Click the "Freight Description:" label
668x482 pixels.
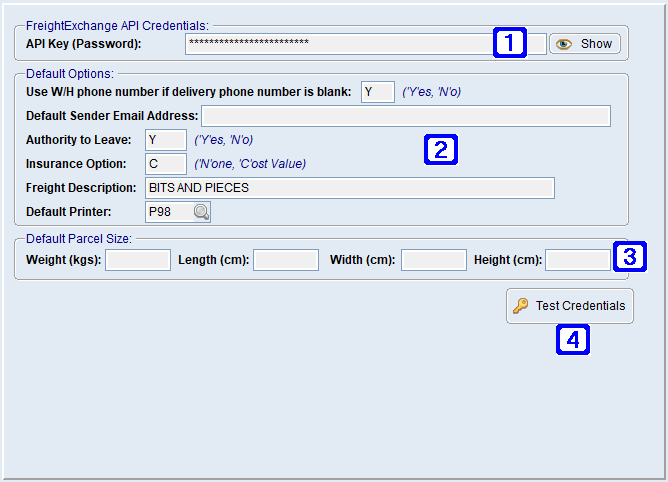point(81,188)
